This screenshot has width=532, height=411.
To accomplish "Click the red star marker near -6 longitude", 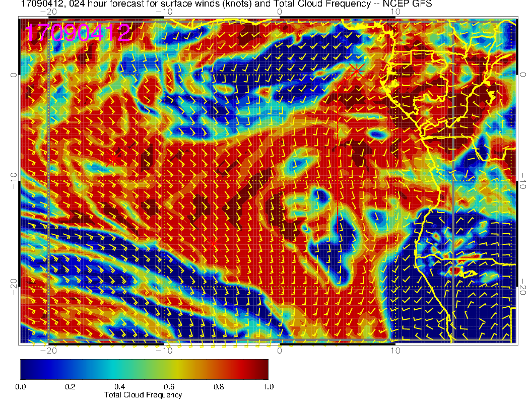I will click(214, 243).
